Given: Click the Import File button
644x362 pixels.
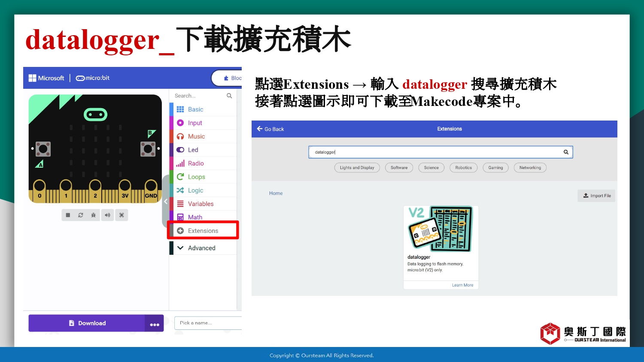Looking at the screenshot, I should coord(596,196).
